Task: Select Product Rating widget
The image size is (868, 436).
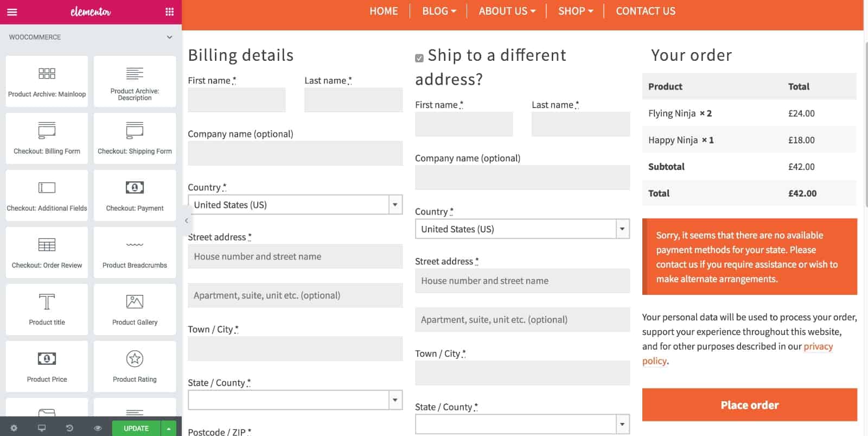Action: point(135,367)
